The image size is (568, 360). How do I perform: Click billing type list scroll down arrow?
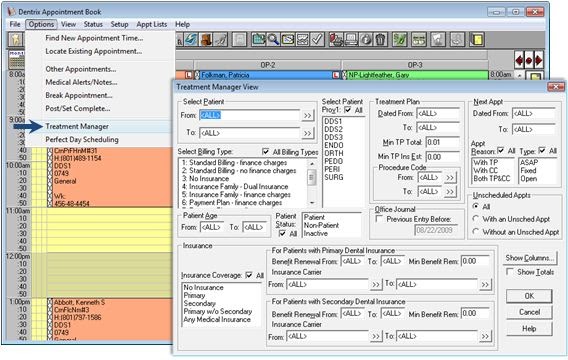[x=312, y=203]
